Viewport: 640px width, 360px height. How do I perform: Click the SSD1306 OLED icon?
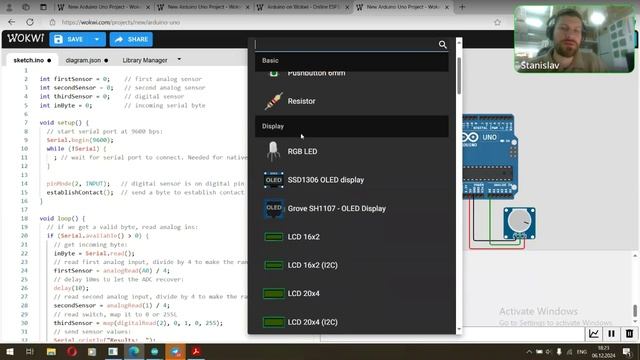click(x=273, y=180)
